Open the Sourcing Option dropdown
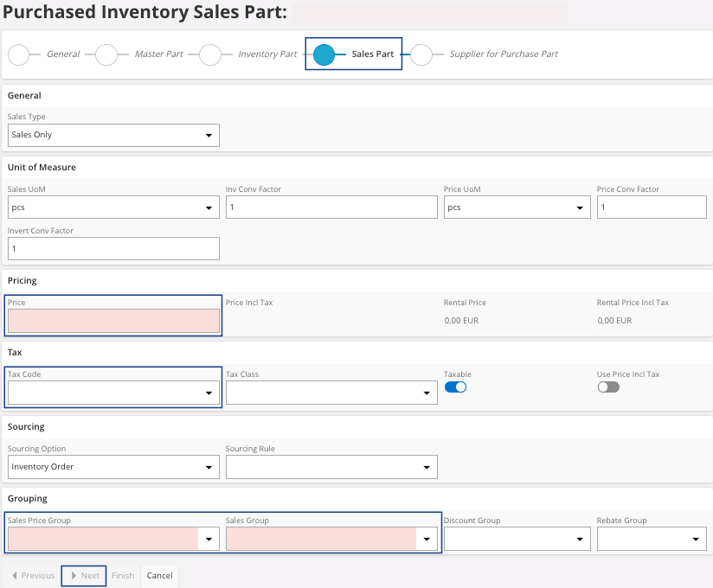713x588 pixels. [x=113, y=467]
